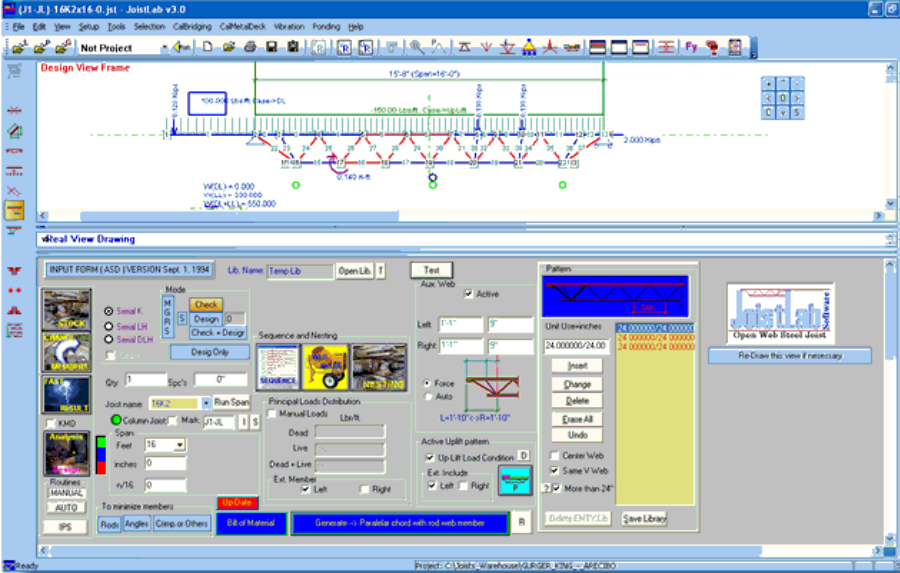The image size is (900, 573).
Task: Select the Serial K radio button
Action: (x=108, y=311)
